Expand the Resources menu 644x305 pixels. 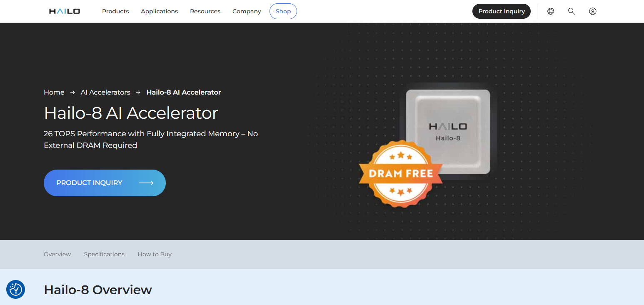pyautogui.click(x=205, y=11)
